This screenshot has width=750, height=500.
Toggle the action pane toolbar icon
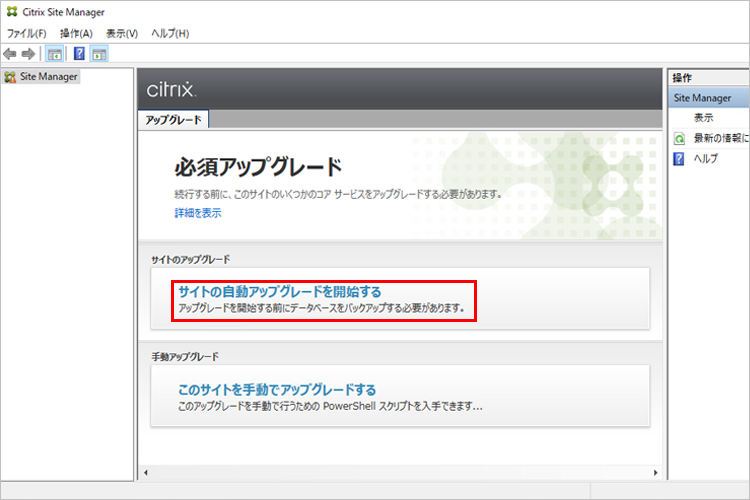(x=99, y=53)
